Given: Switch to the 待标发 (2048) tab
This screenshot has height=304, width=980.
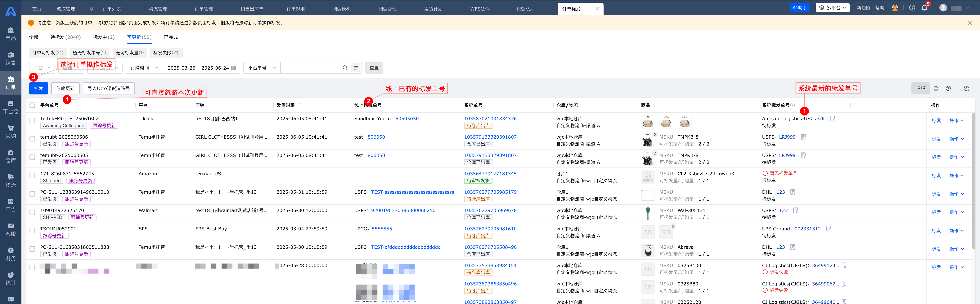Looking at the screenshot, I should tap(65, 37).
